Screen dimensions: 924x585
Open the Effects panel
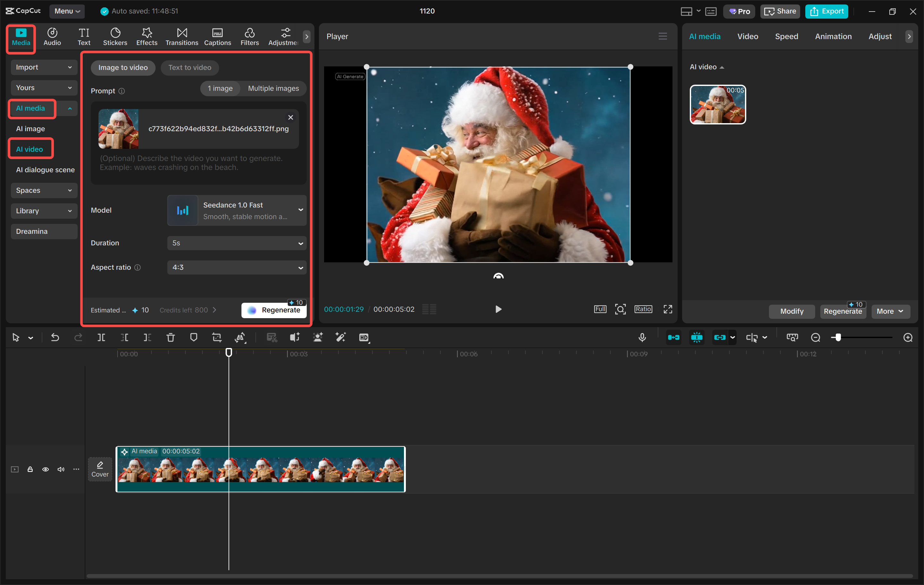pos(147,37)
